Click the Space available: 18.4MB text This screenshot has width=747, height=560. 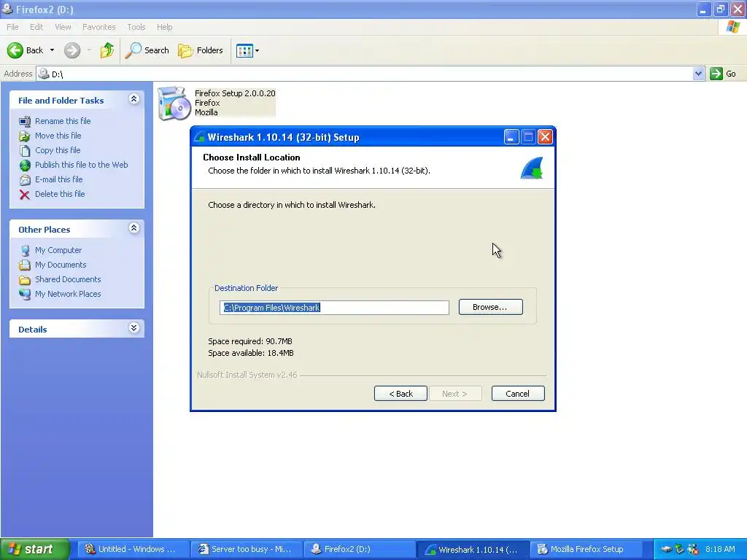251,354
